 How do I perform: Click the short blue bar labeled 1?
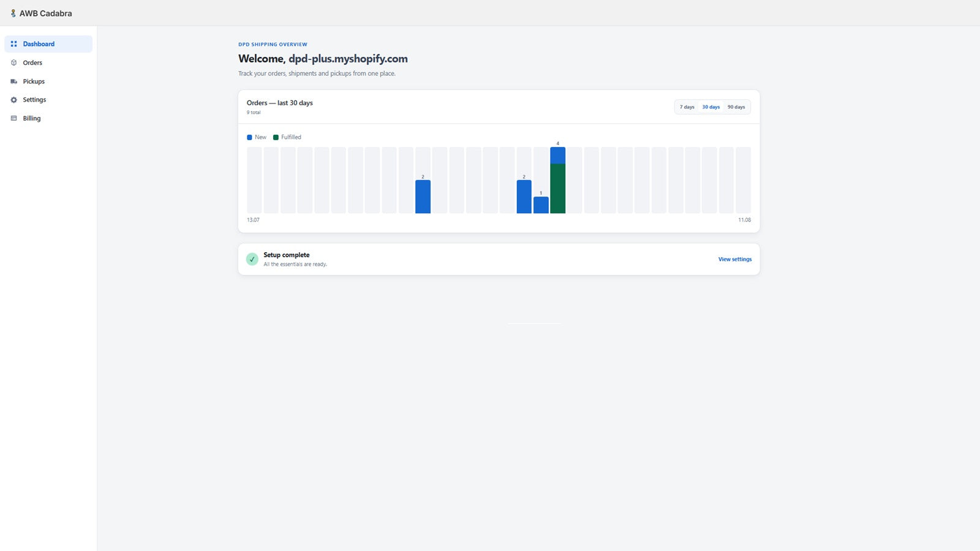click(541, 205)
